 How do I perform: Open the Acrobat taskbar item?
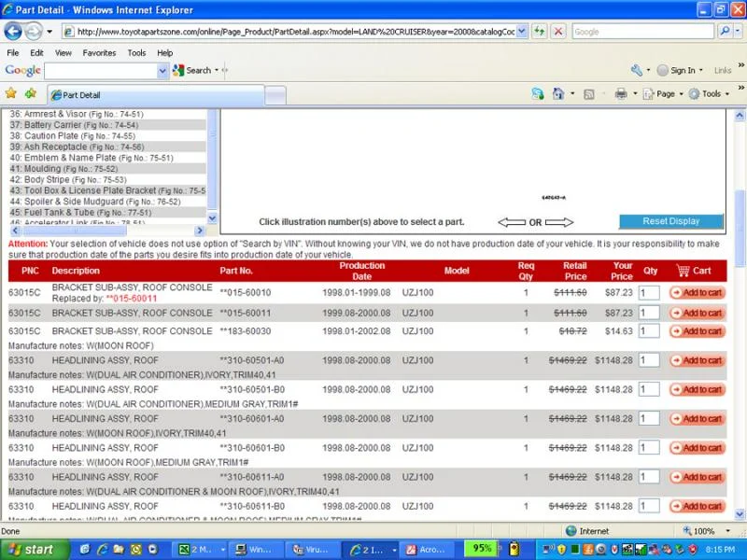click(x=426, y=550)
